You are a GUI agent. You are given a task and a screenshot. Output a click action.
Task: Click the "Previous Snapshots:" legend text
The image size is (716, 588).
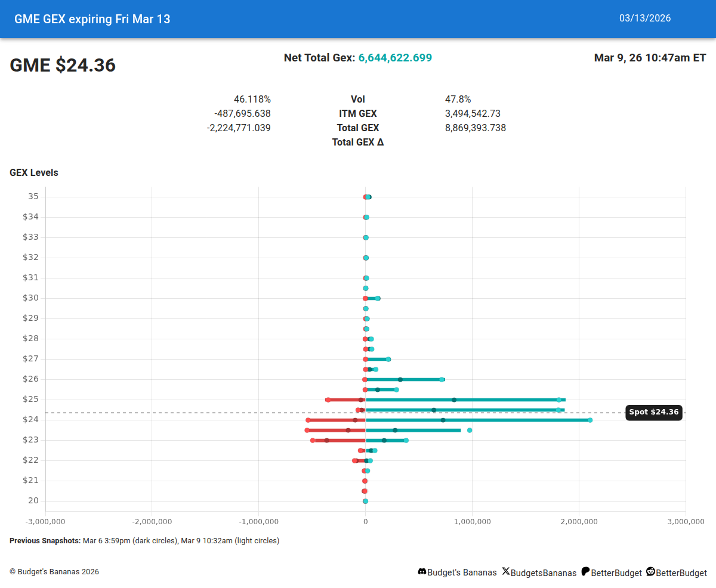click(x=45, y=541)
